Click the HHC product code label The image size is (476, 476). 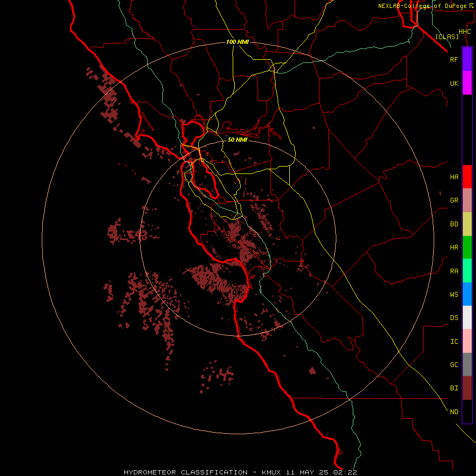click(x=464, y=32)
